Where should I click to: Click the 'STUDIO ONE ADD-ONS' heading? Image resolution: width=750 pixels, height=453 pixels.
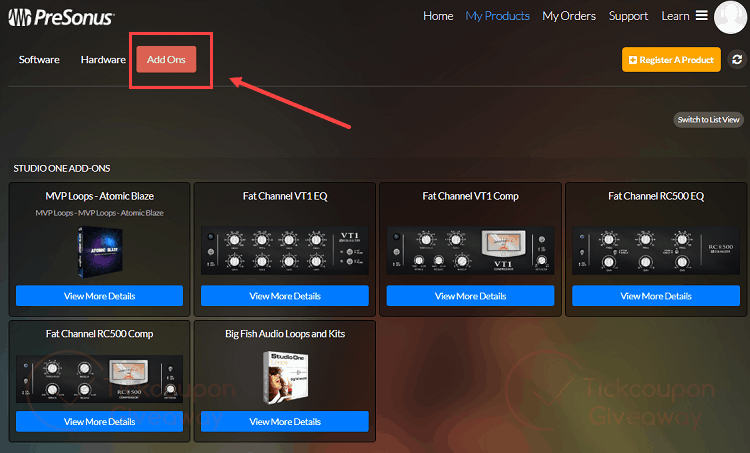[62, 168]
